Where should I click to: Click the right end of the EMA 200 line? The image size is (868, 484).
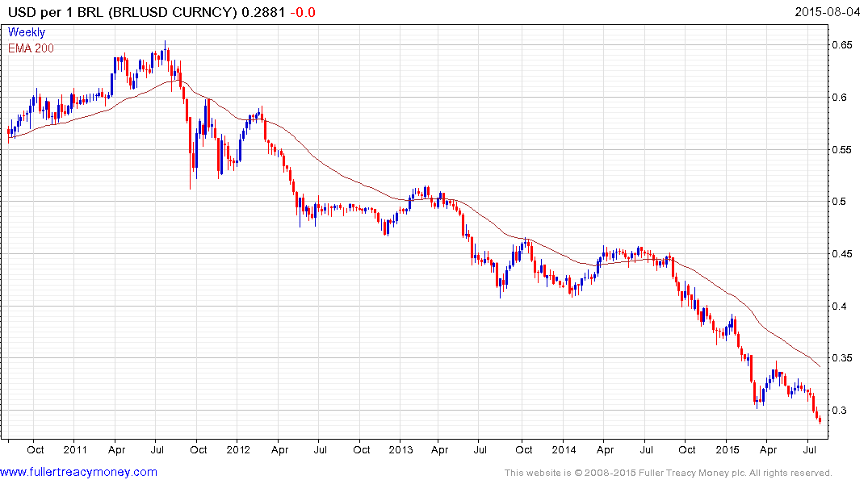pyautogui.click(x=821, y=367)
